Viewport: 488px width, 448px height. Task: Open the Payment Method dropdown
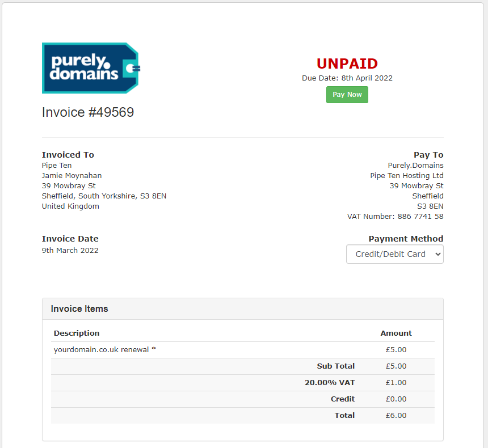(394, 254)
